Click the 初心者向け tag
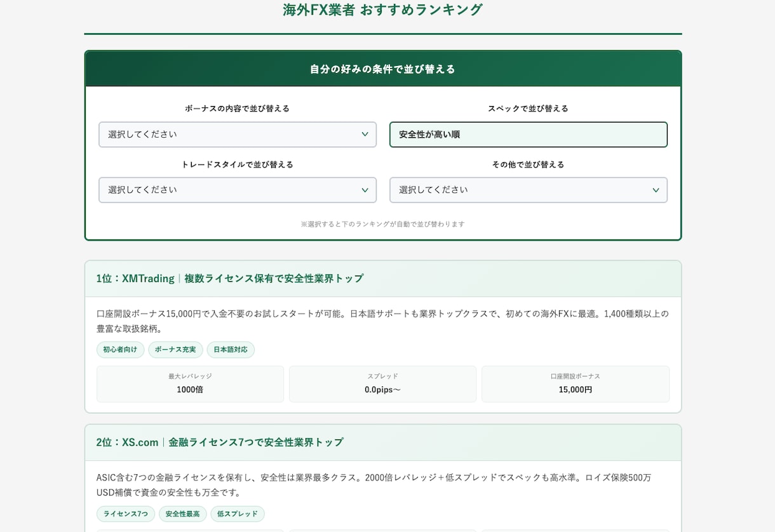 click(120, 350)
